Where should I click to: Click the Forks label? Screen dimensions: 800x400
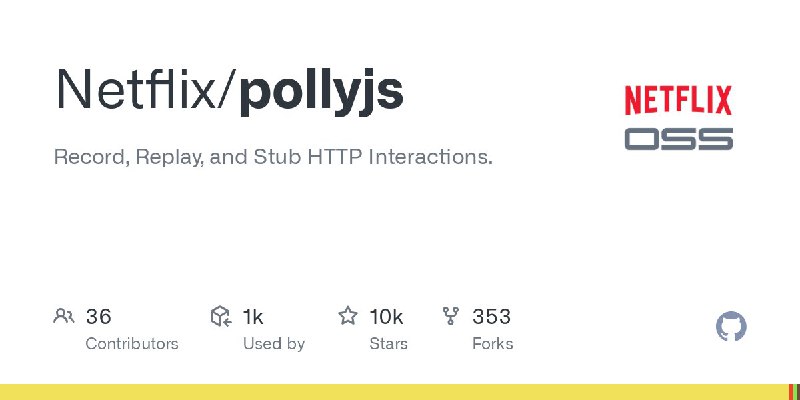(x=493, y=344)
